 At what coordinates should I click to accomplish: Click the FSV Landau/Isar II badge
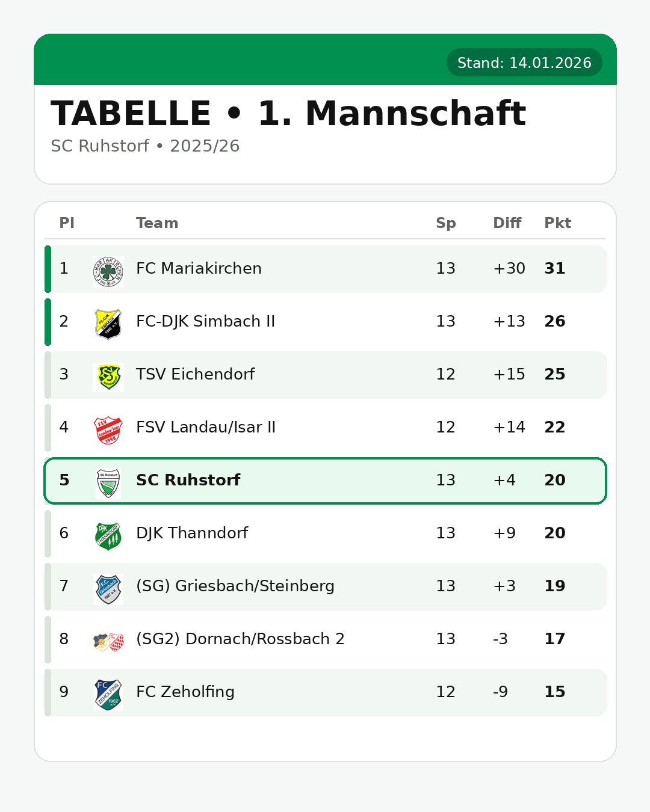coord(108,430)
